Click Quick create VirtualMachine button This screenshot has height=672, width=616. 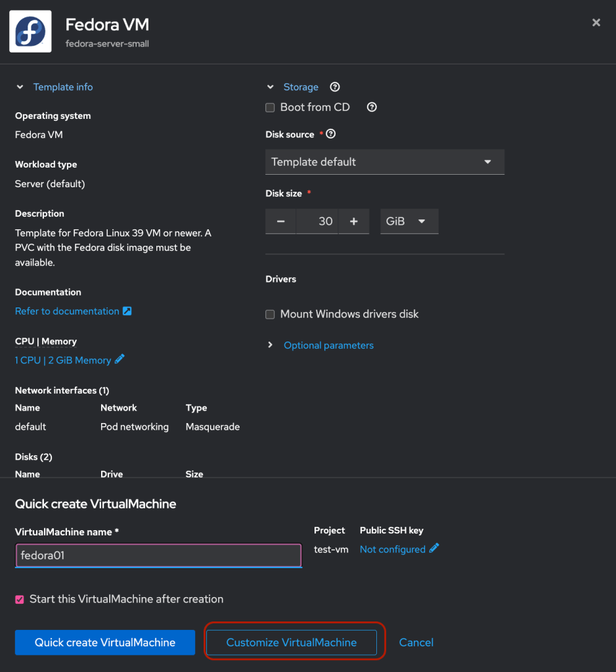click(x=105, y=642)
